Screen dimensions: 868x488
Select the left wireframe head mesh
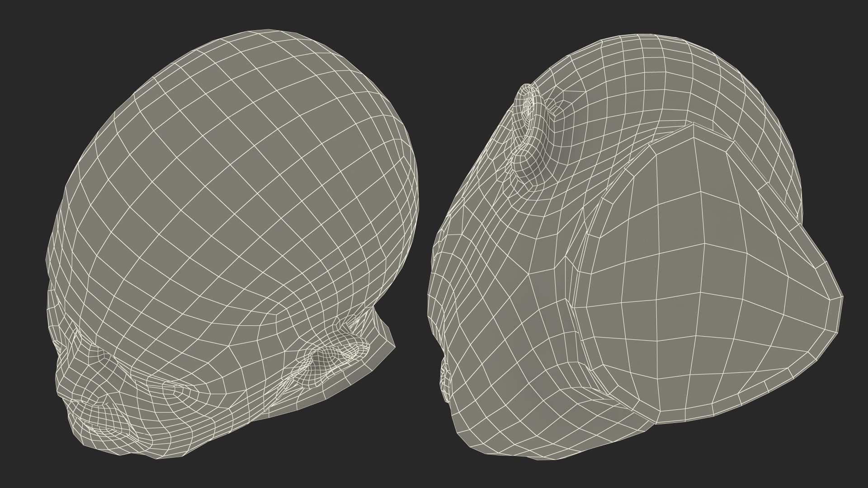point(233,244)
